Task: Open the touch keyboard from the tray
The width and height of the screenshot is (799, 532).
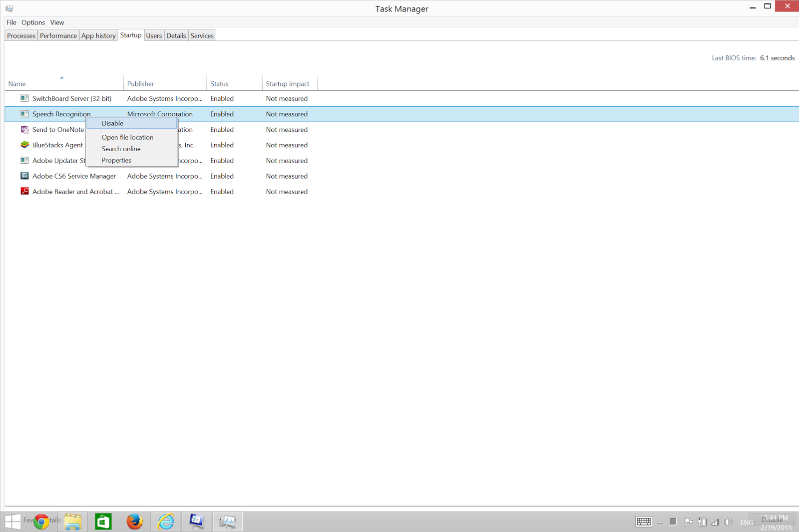Action: (x=644, y=522)
